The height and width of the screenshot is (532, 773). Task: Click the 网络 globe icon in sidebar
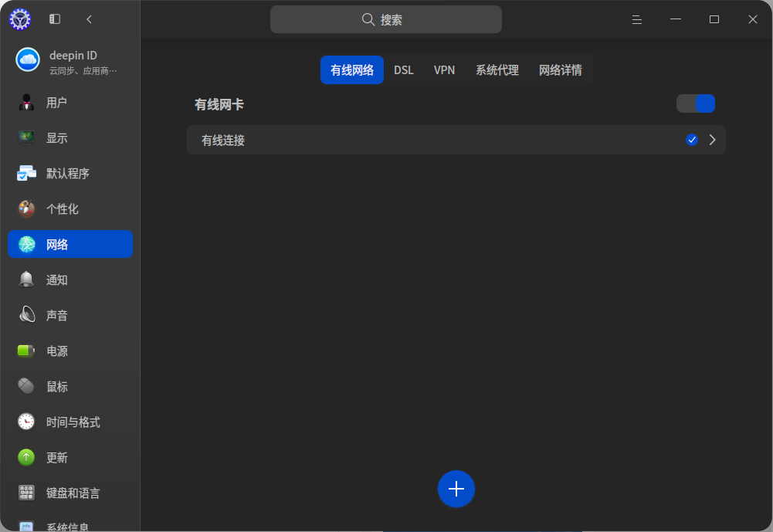point(26,244)
